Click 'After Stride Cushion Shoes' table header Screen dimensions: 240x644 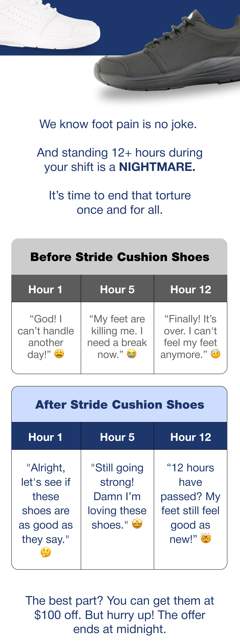click(119, 405)
